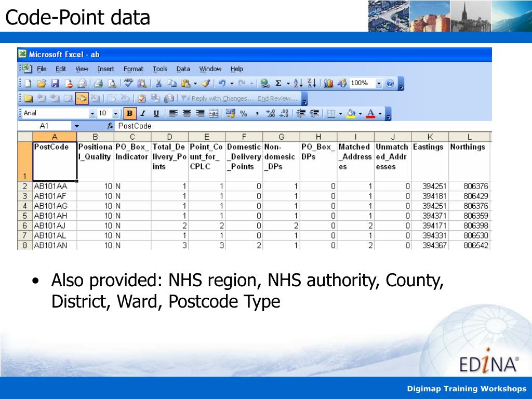Launch the Chart Wizard icon
Screen dimensions: 532x399
328,84
